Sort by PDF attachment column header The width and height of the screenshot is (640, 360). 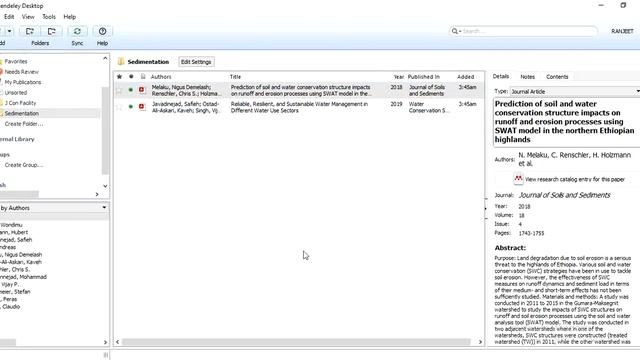[143, 76]
